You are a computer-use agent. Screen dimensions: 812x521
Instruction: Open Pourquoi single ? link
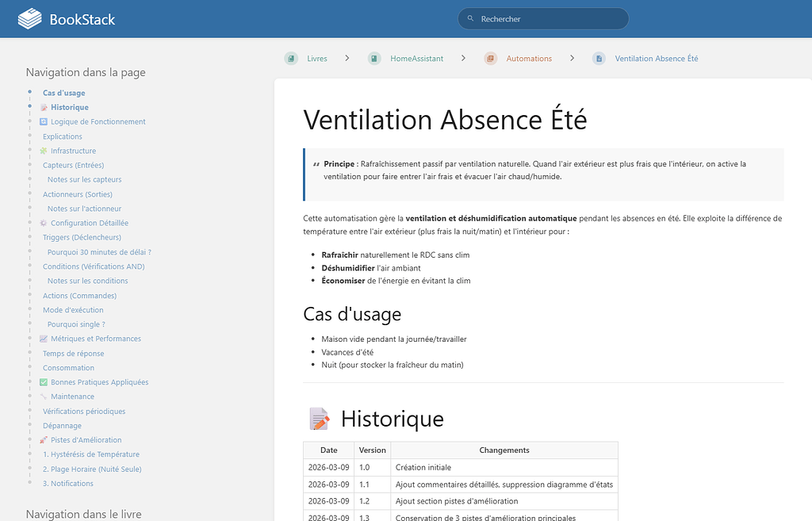click(76, 324)
